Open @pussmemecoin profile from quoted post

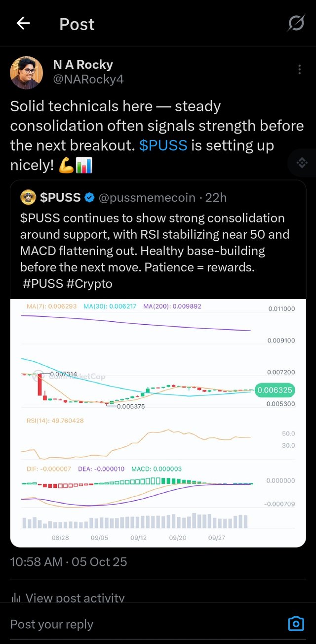[x=147, y=198]
